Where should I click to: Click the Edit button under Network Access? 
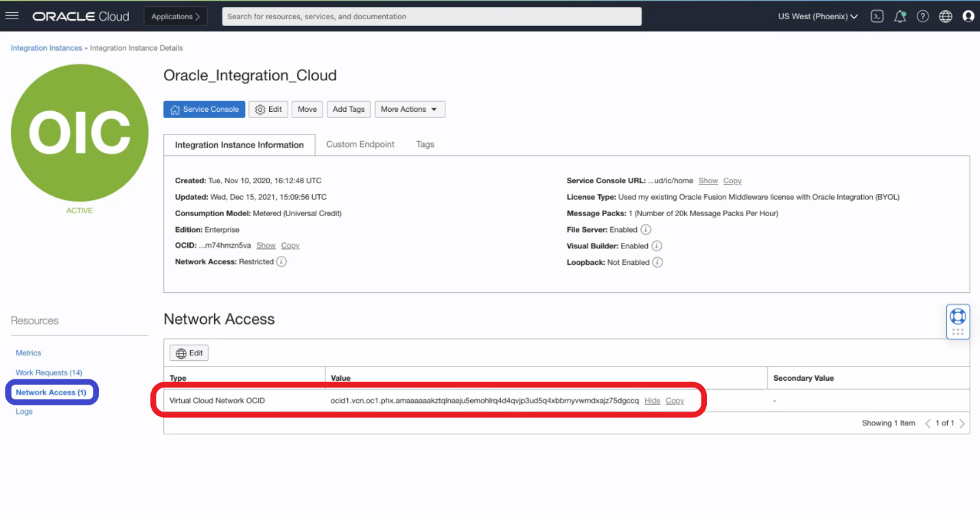coord(189,353)
